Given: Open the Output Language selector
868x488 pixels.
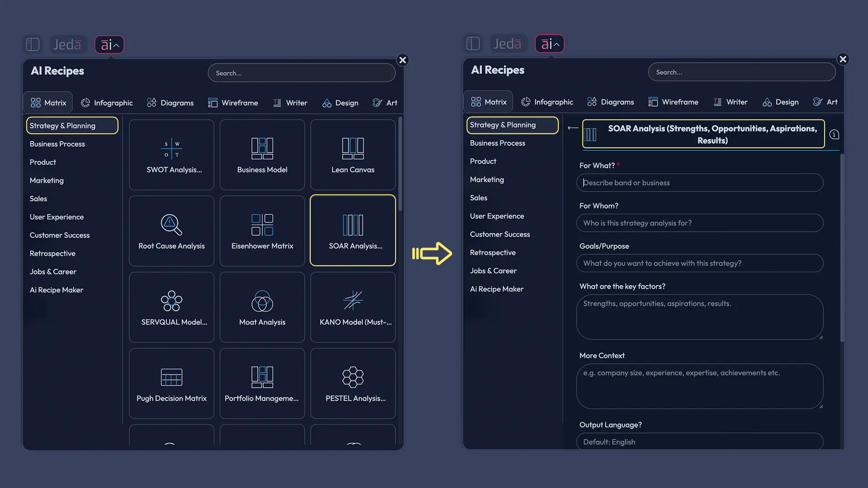Looking at the screenshot, I should (x=700, y=441).
